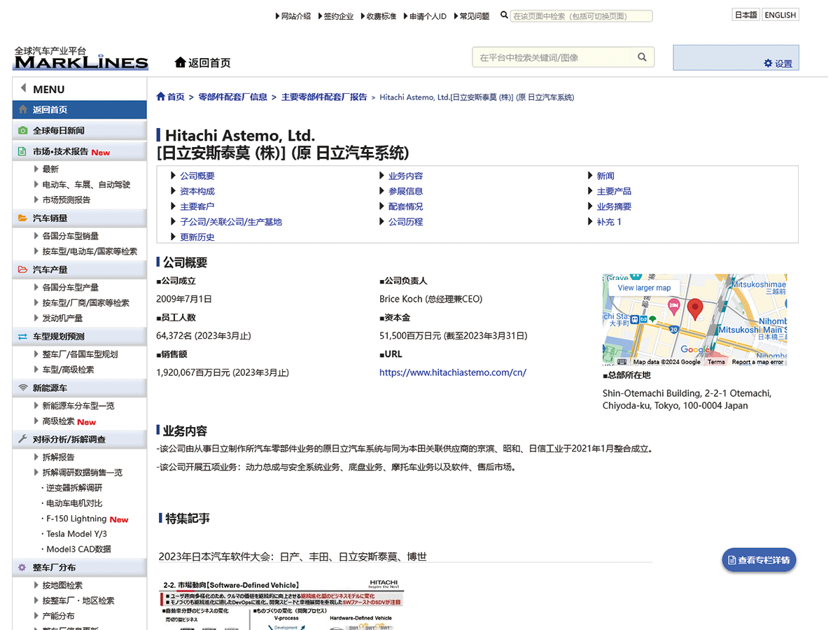Open the 常见问题 top menu item
840x630 pixels.
tap(475, 15)
